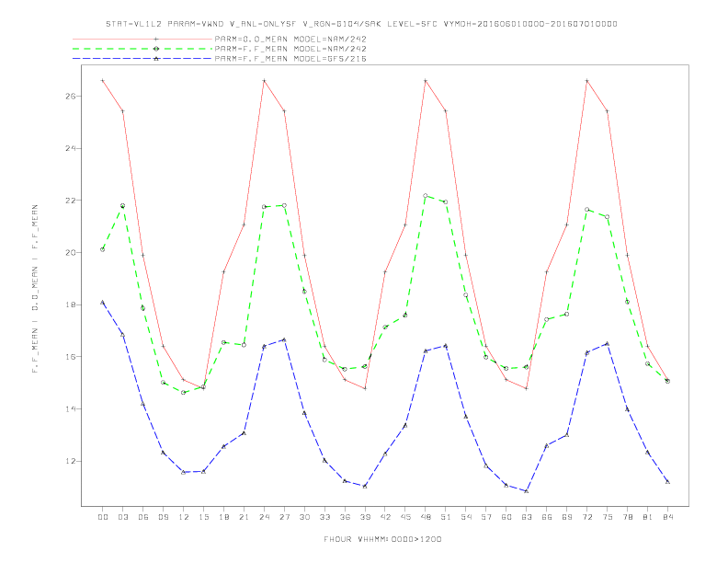Click blue triangle marker at hour 27
The width and height of the screenshot is (728, 563).
(284, 339)
